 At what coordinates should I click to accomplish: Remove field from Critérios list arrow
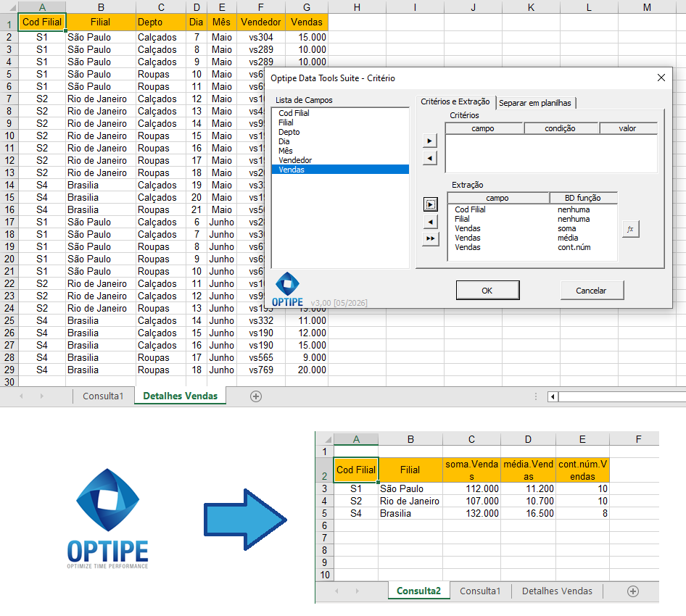[x=429, y=158]
